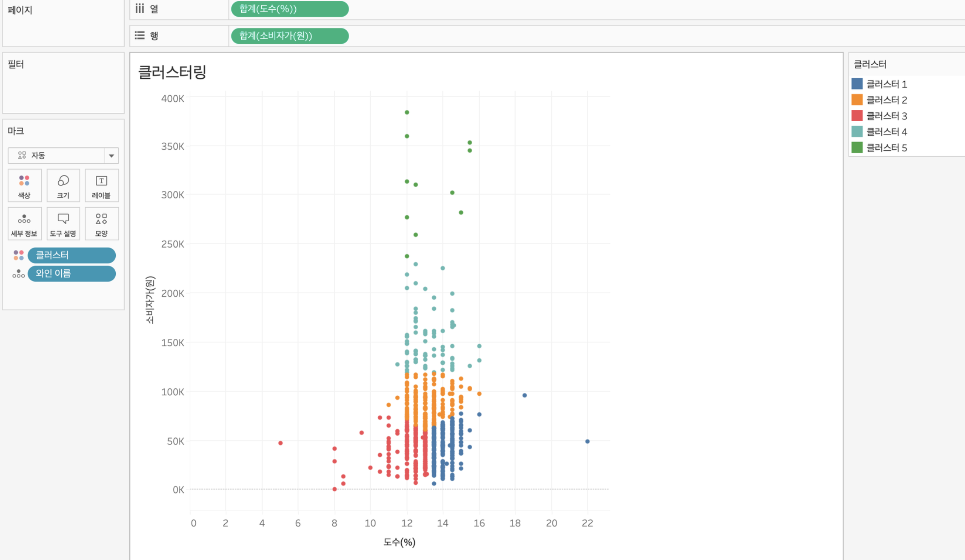
Task: Select the 합계(소비자가(원)) pill on rows shelf
Action: coord(289,36)
